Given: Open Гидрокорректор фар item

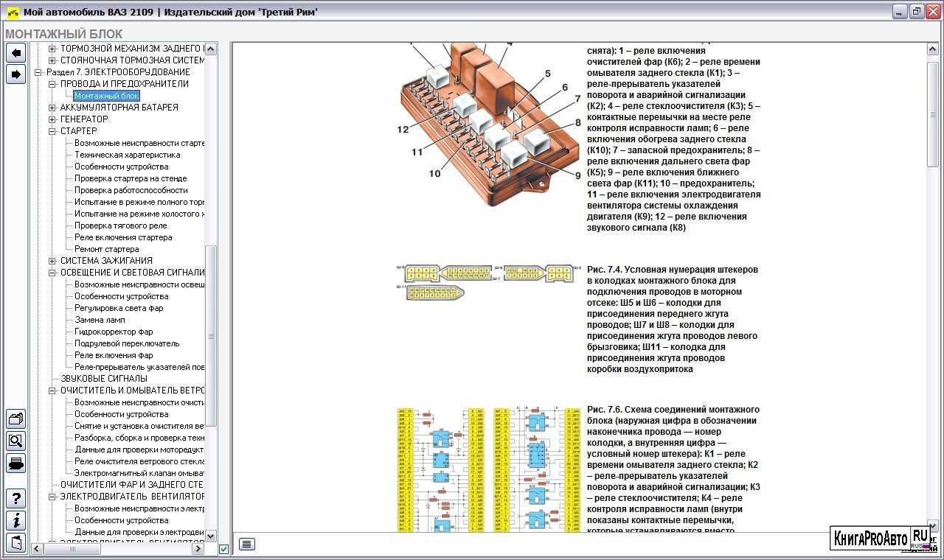Looking at the screenshot, I should [x=114, y=332].
